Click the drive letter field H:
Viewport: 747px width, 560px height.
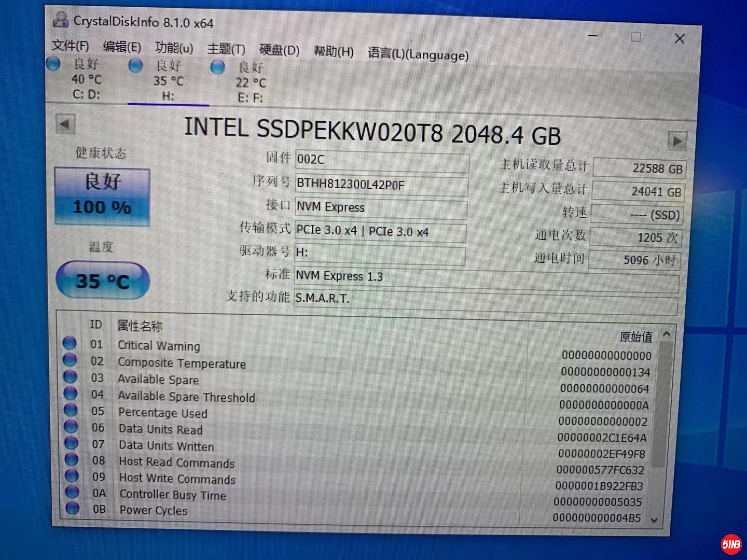tap(380, 254)
